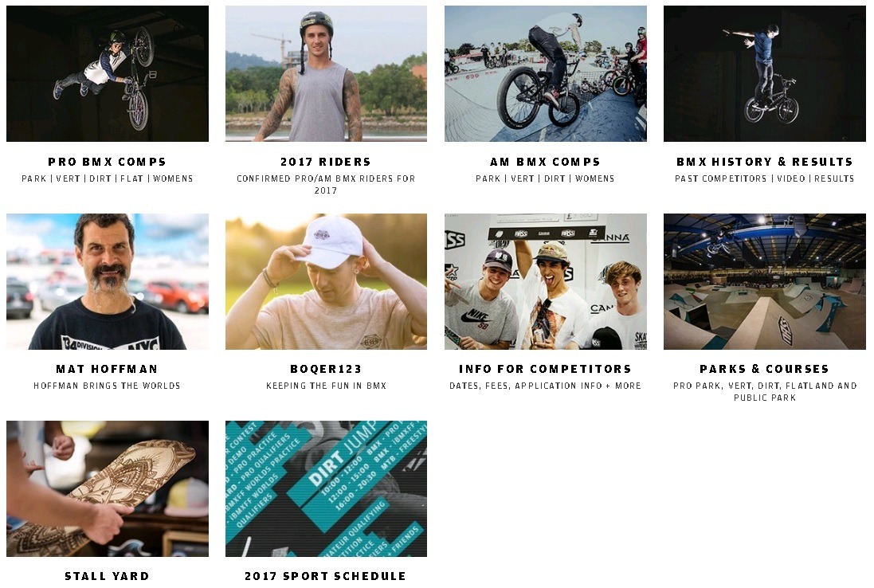Select the BMX History & Results title
Viewport: 874px width, 588px height.
(x=765, y=162)
